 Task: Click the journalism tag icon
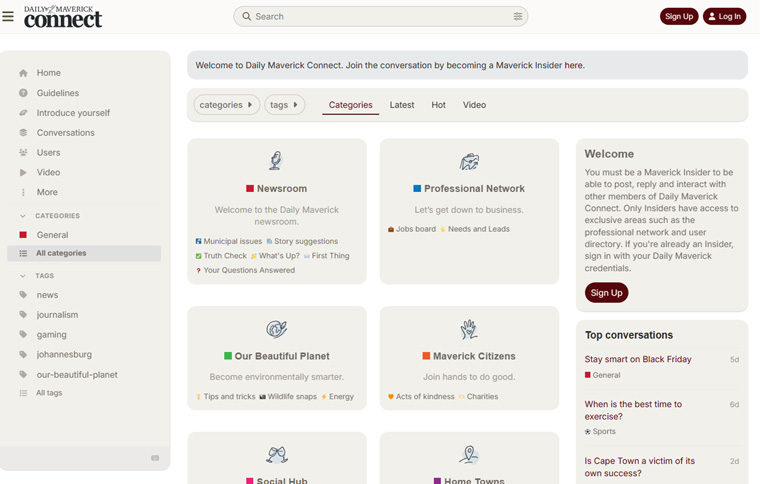(x=23, y=314)
